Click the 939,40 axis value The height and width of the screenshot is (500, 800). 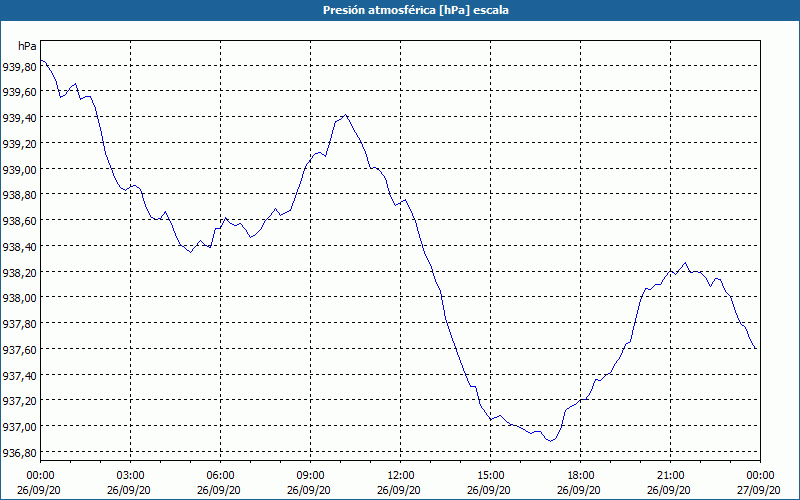[19, 118]
